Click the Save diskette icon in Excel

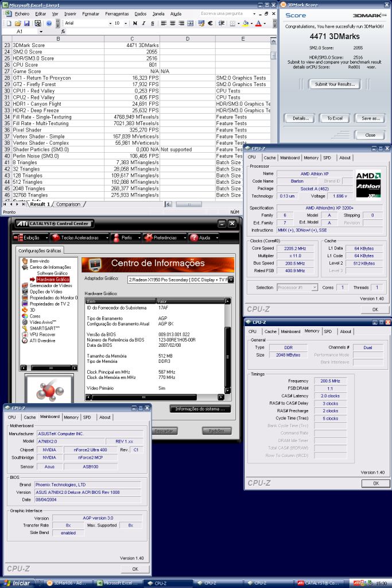[x=26, y=23]
